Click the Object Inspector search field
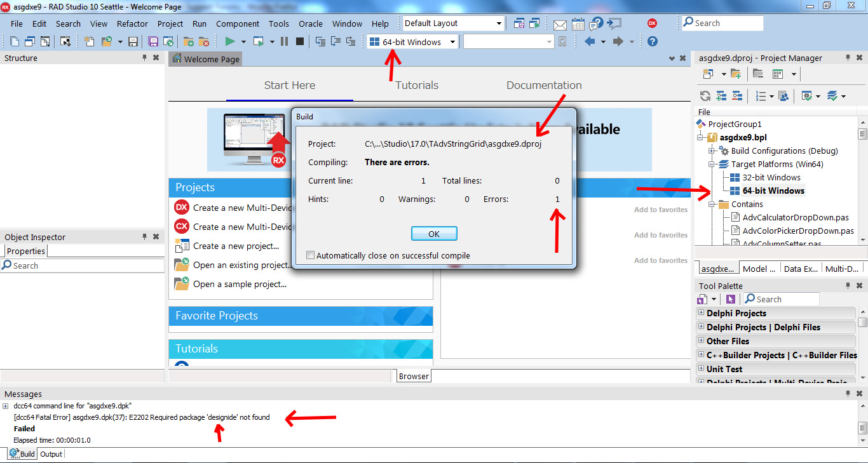The image size is (868, 463). click(83, 265)
